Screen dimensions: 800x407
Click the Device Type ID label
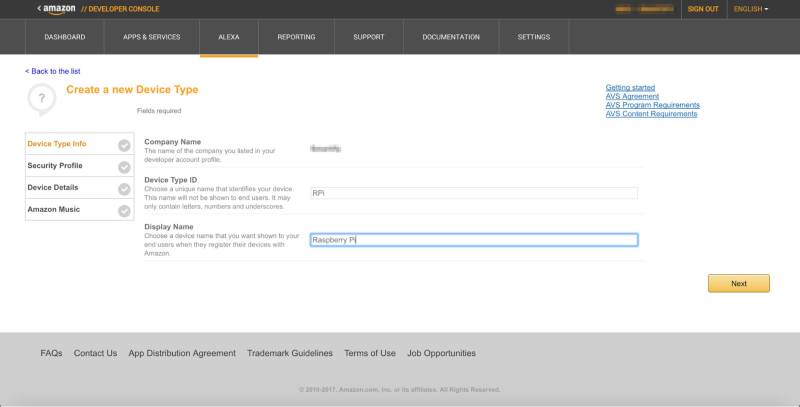coord(170,180)
